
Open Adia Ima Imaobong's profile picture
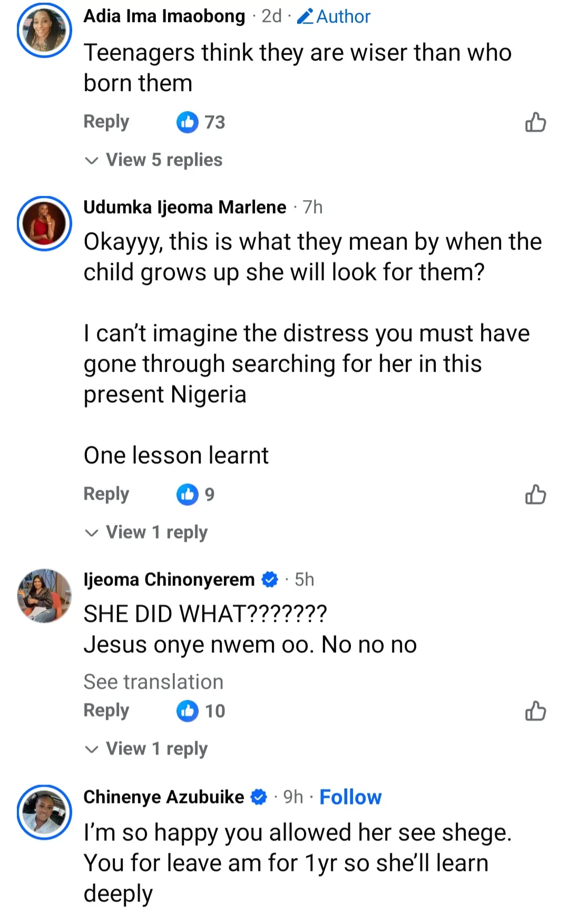(44, 30)
